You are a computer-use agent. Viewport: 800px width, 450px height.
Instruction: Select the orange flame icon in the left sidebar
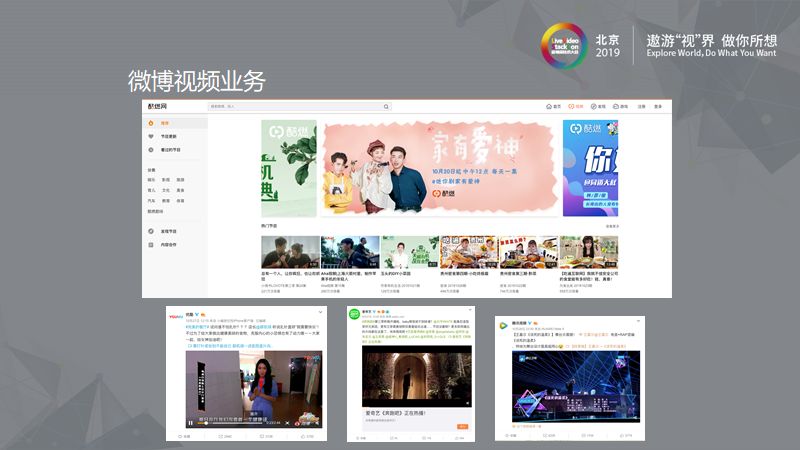pyautogui.click(x=151, y=123)
